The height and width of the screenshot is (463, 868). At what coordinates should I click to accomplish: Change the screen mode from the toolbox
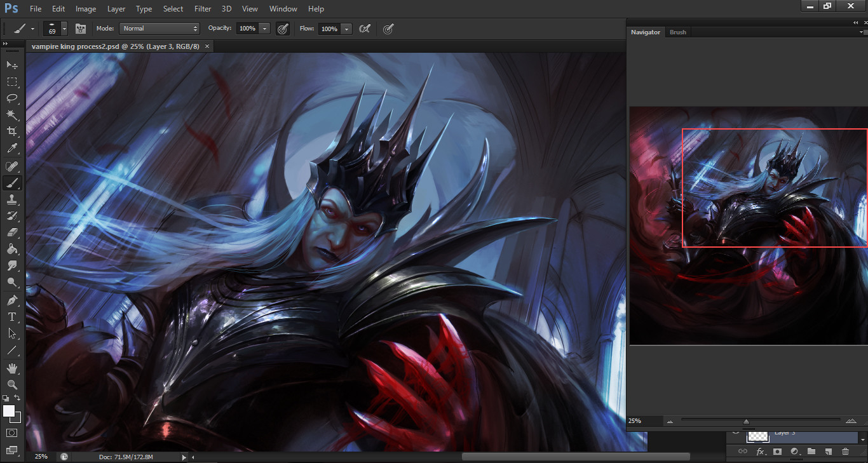[x=12, y=450]
